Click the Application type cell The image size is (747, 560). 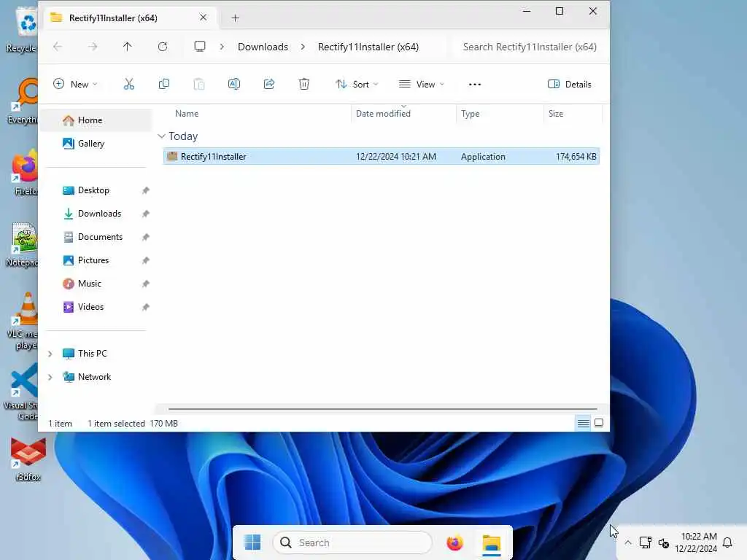483,156
